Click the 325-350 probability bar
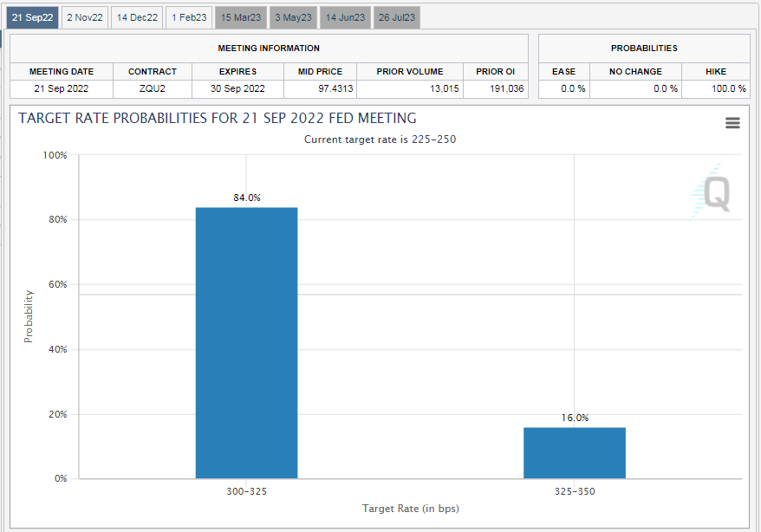The height and width of the screenshot is (532, 761). pyautogui.click(x=574, y=452)
